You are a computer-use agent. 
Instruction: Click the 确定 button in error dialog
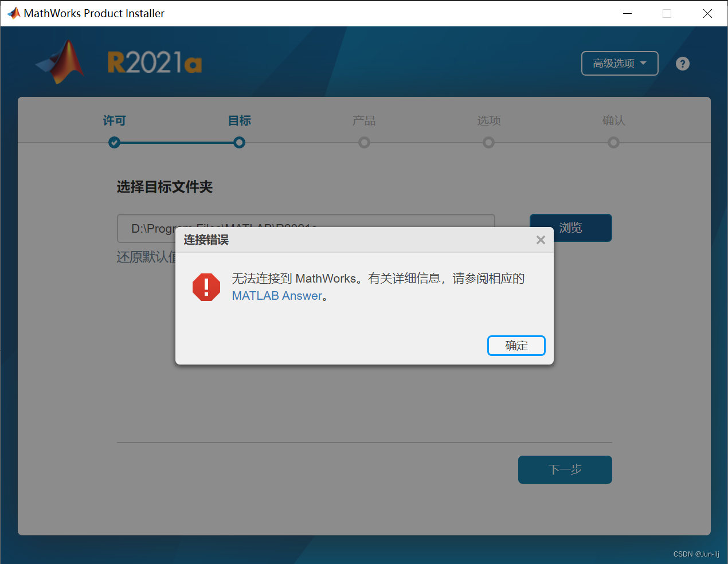(516, 346)
